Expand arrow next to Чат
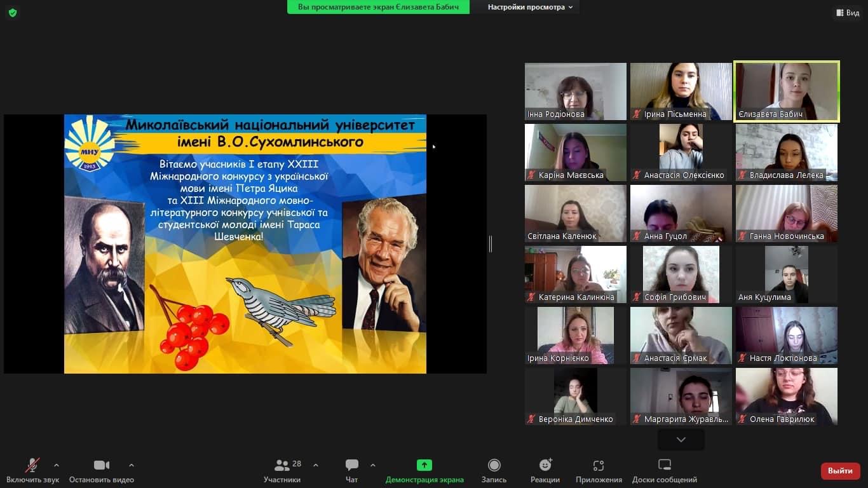 [x=373, y=465]
